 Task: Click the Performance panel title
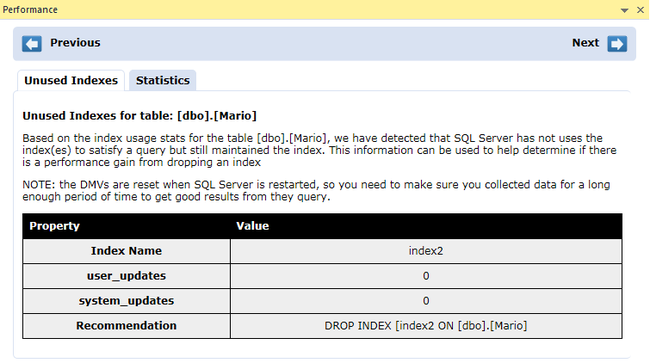pos(30,10)
